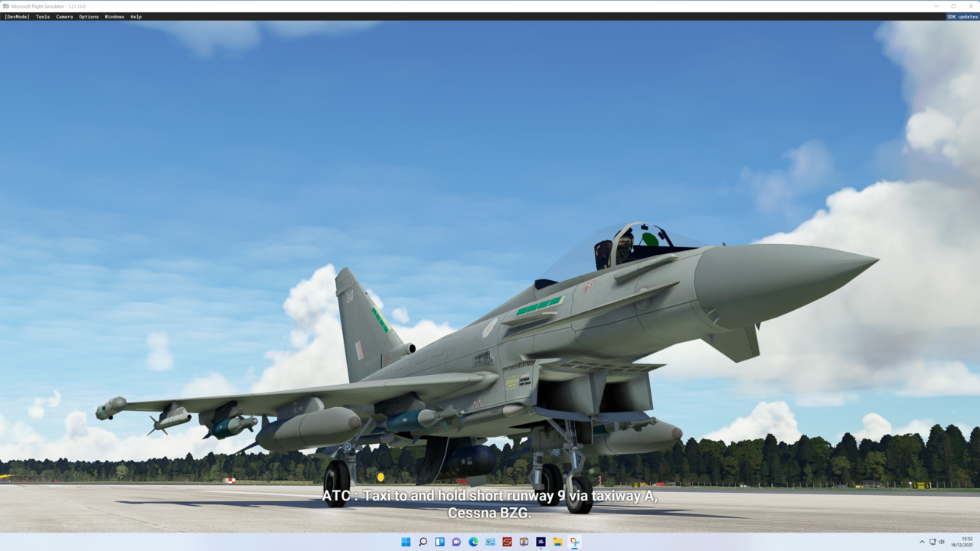
Task: Click the SDK updates button
Action: (x=962, y=16)
